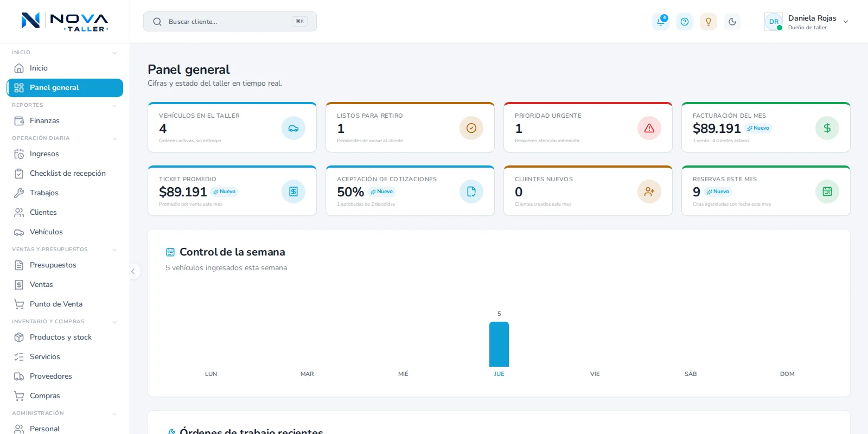The image size is (868, 434).
Task: Collapse the sidebar with arrow handle
Action: point(133,271)
